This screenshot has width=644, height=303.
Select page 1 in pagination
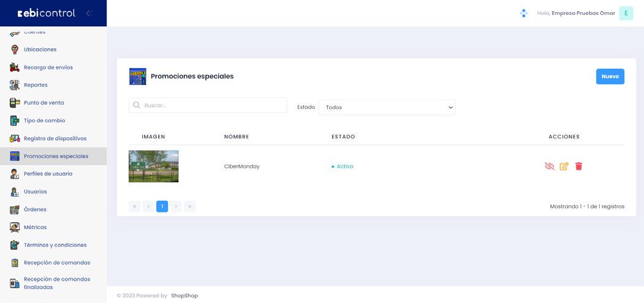[162, 206]
